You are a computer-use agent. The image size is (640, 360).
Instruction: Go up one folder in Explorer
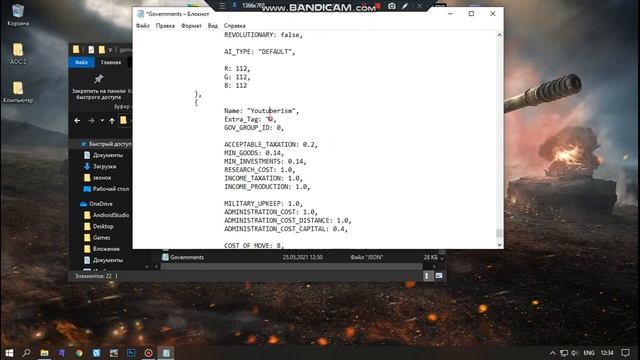coord(112,121)
